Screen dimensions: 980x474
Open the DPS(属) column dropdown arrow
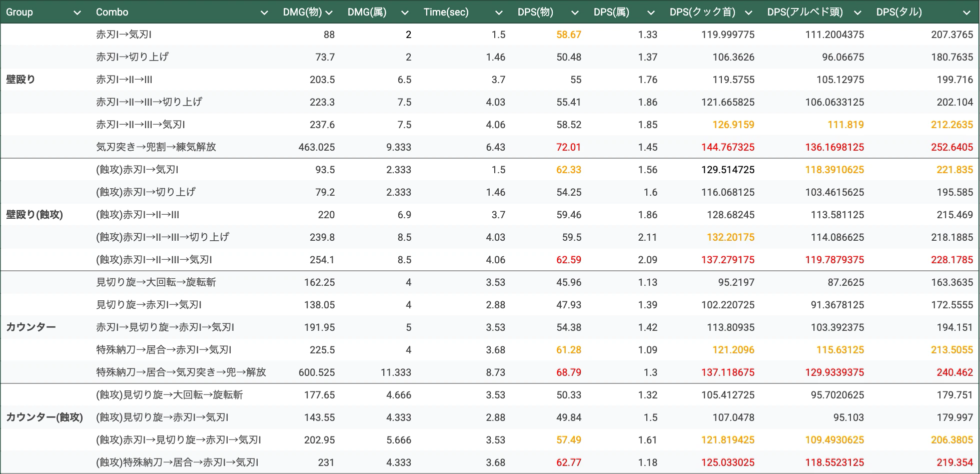click(x=651, y=13)
